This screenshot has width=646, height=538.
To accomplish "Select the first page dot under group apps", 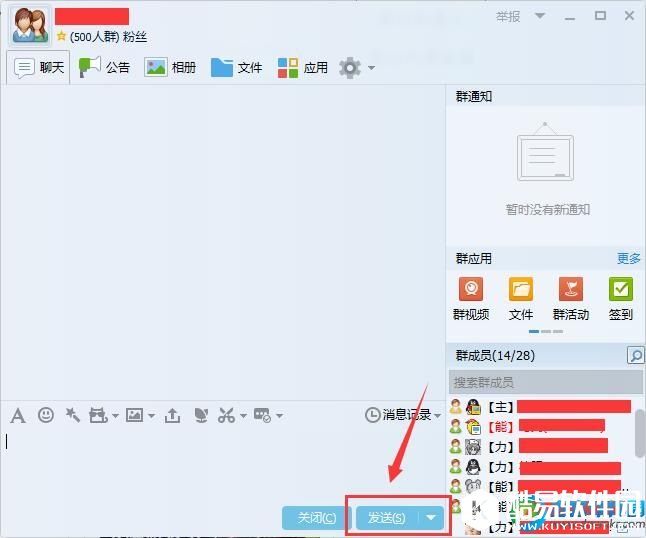I will (534, 331).
